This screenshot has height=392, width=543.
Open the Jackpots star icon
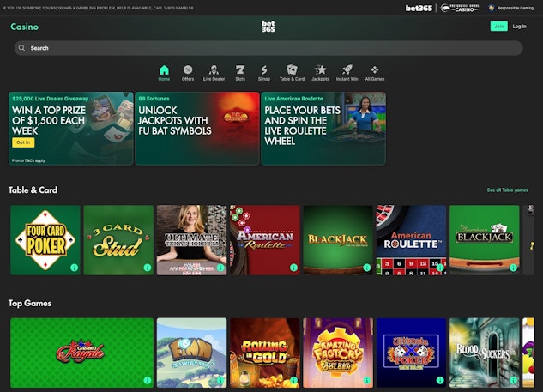point(320,69)
